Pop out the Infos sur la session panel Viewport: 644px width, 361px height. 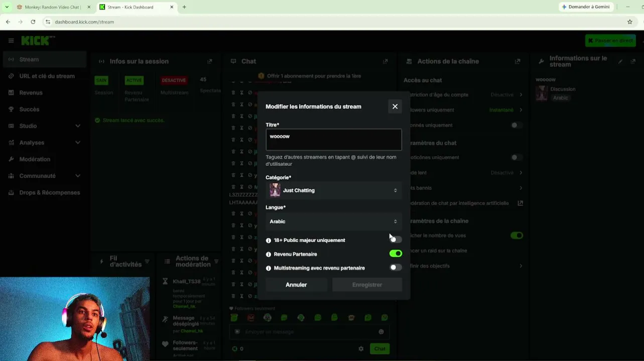pyautogui.click(x=210, y=61)
